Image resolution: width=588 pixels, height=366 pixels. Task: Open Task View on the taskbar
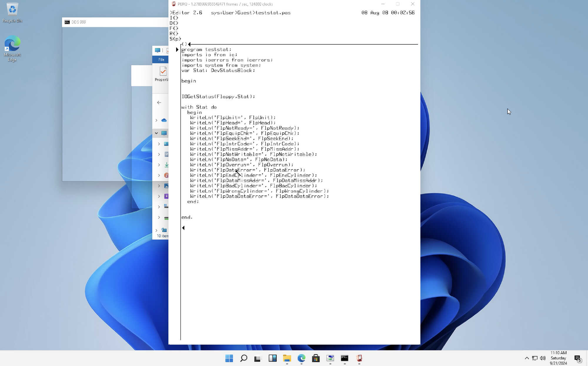tap(258, 358)
